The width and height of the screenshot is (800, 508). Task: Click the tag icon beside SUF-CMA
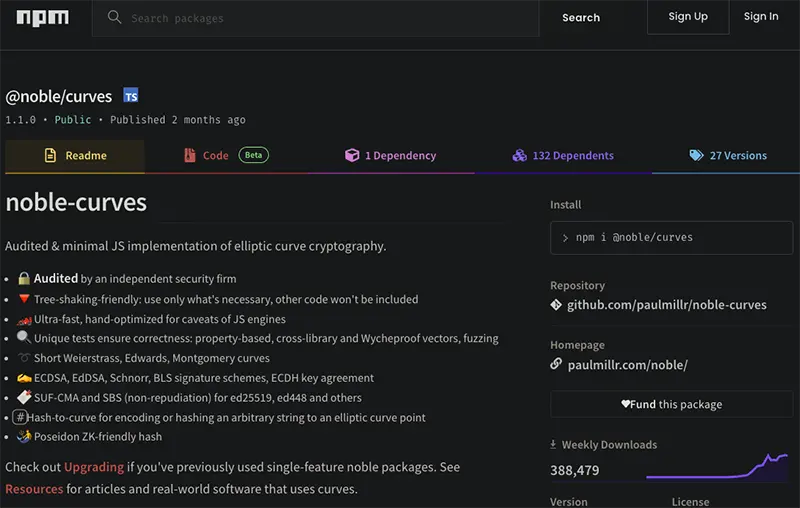24,397
